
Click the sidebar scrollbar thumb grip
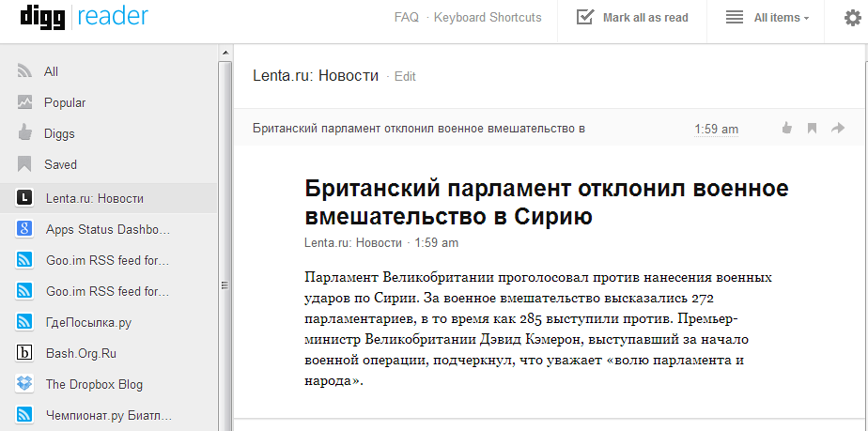[225, 285]
